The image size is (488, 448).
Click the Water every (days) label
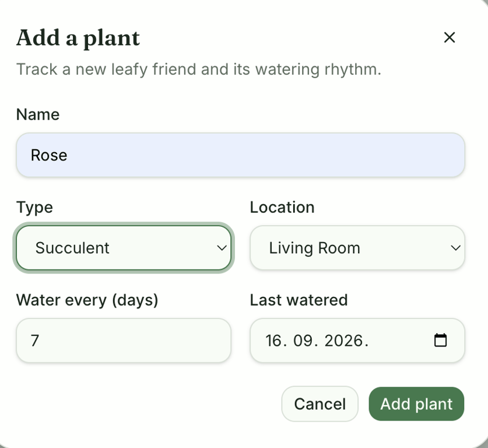click(x=87, y=300)
